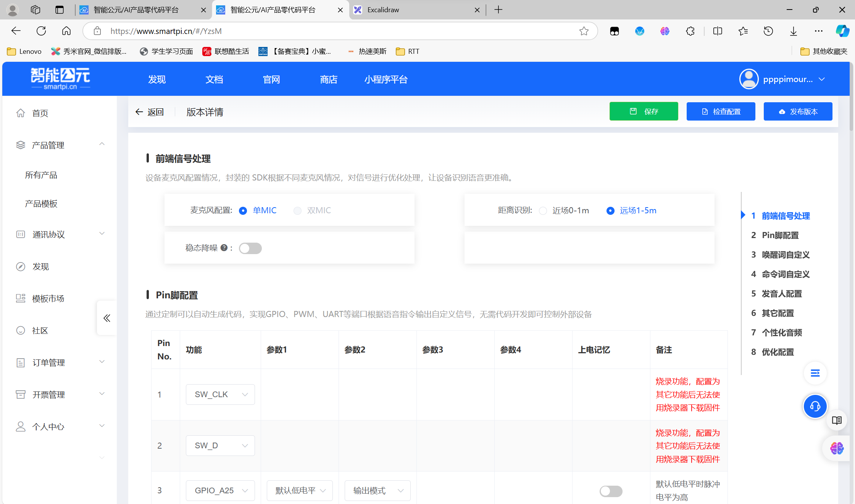Reload the page with refresh icon
Viewport: 855px width, 504px height.
[x=41, y=31]
